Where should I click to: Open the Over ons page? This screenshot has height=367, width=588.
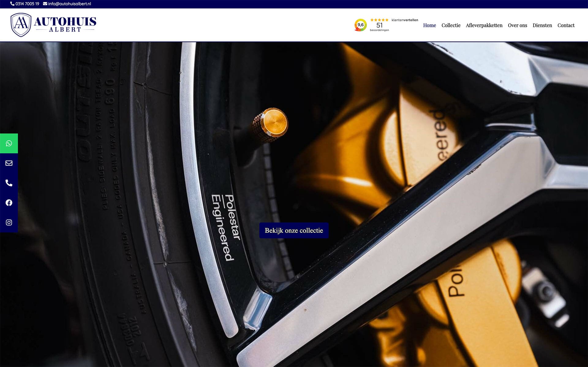pyautogui.click(x=517, y=25)
